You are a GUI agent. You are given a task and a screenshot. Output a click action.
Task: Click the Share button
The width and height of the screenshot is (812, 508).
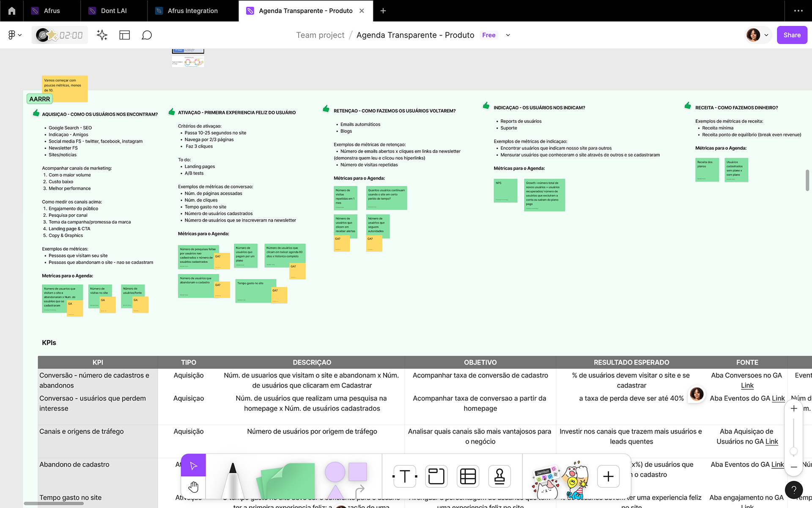(792, 35)
